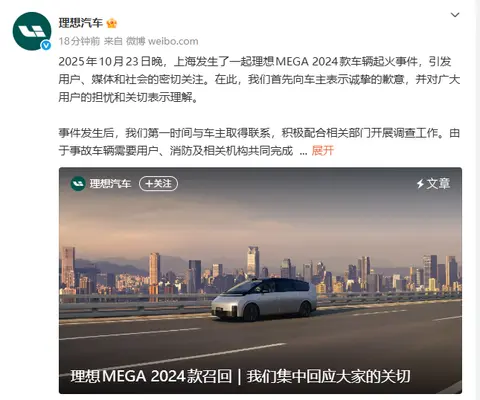
Task: Expand full post with 展开 link
Action: (322, 151)
